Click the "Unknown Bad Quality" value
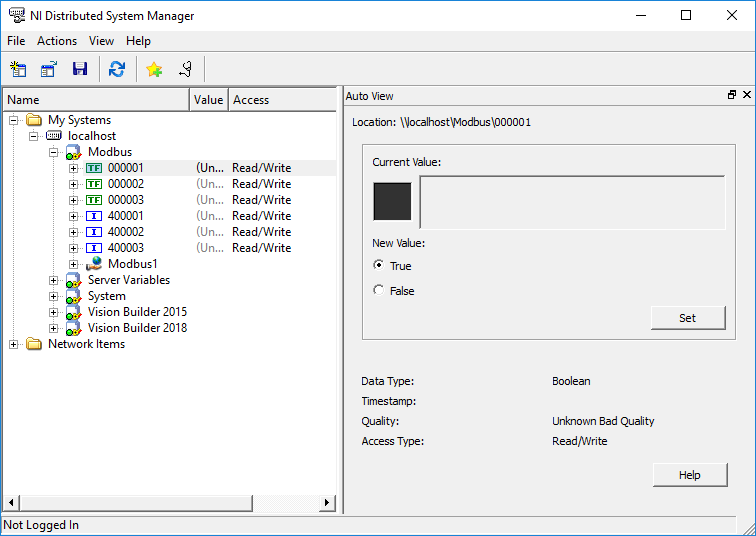Image resolution: width=756 pixels, height=536 pixels. point(603,421)
